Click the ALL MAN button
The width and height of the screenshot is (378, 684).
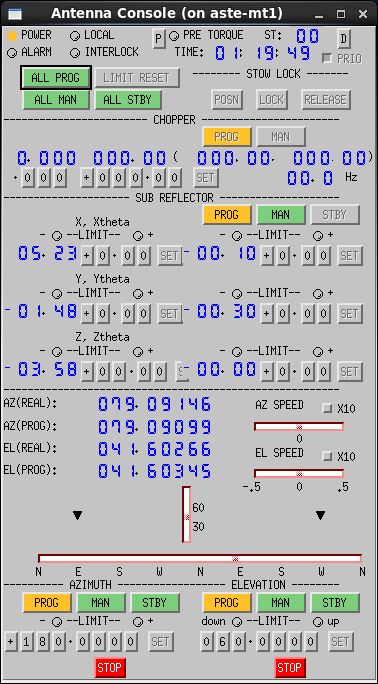(56, 100)
